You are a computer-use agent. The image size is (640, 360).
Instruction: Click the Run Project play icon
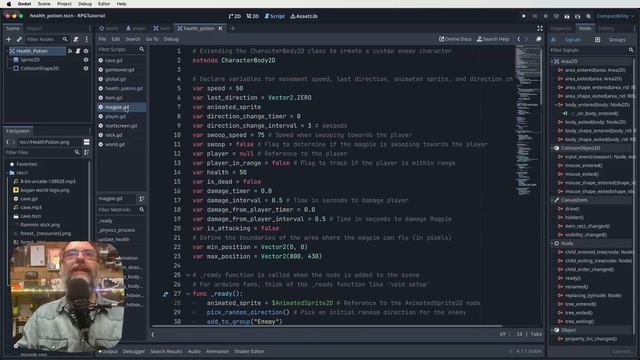(x=524, y=16)
